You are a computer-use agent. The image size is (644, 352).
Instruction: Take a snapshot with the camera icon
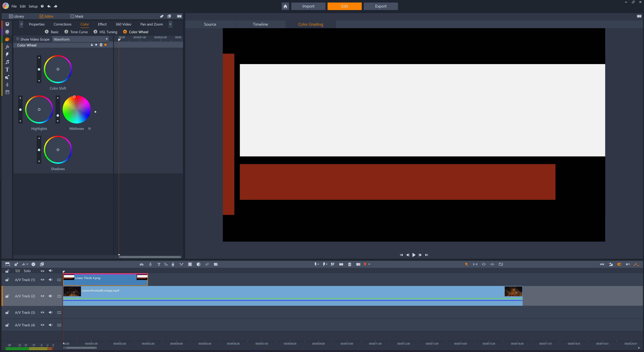pos(358,264)
